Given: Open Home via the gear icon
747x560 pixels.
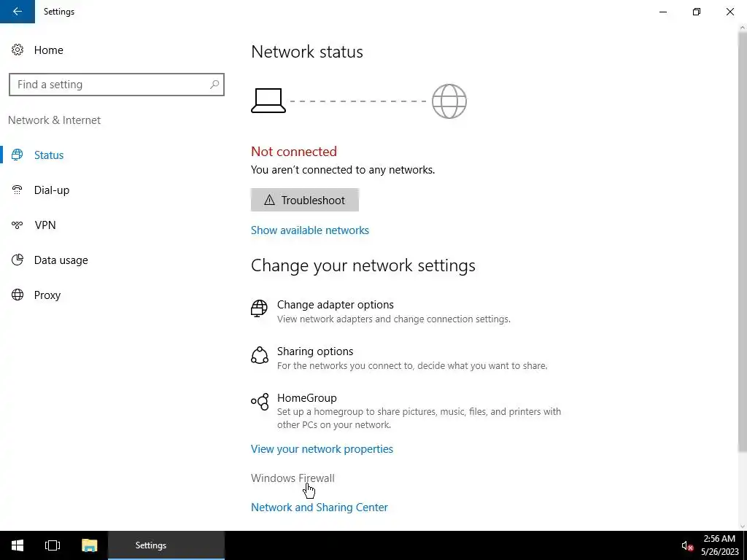Looking at the screenshot, I should tap(18, 50).
